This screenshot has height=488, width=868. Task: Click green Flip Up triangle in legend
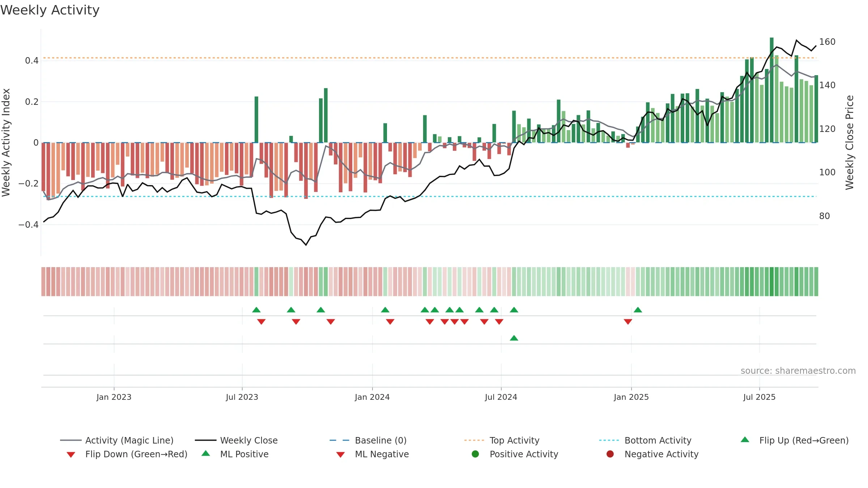[745, 440]
